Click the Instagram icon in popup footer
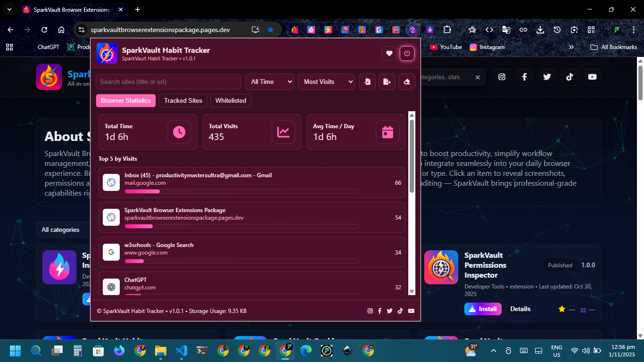The height and width of the screenshot is (362, 644). pyautogui.click(x=370, y=311)
